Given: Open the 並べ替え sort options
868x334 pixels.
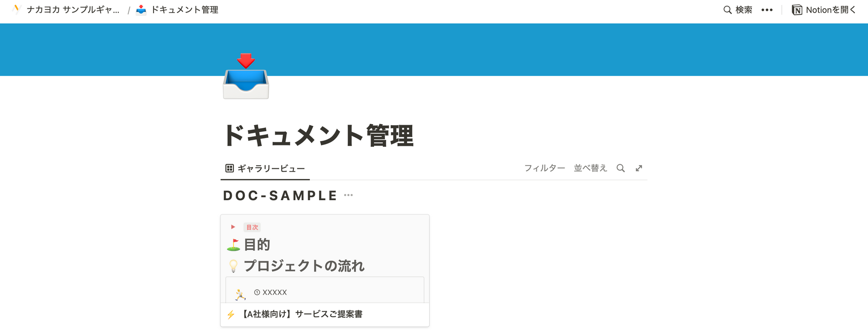Looking at the screenshot, I should (x=590, y=169).
